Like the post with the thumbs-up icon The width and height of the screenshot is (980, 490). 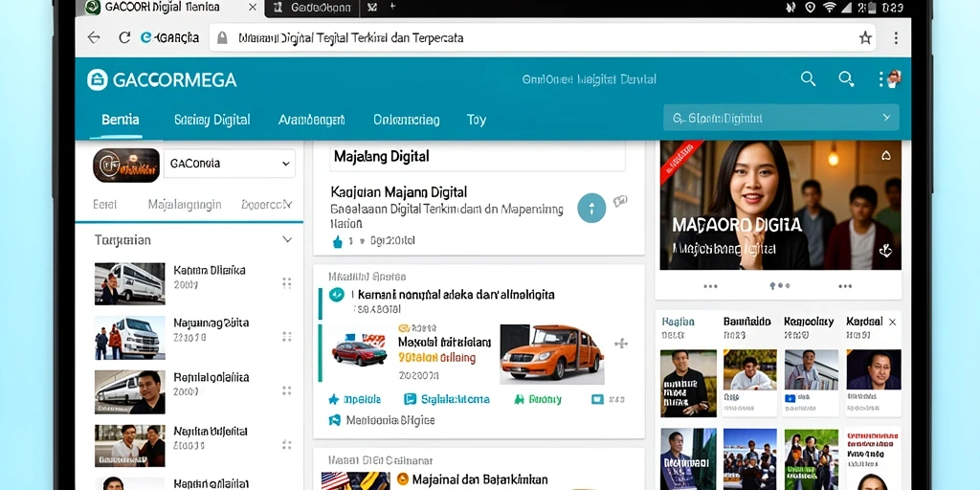[x=338, y=241]
